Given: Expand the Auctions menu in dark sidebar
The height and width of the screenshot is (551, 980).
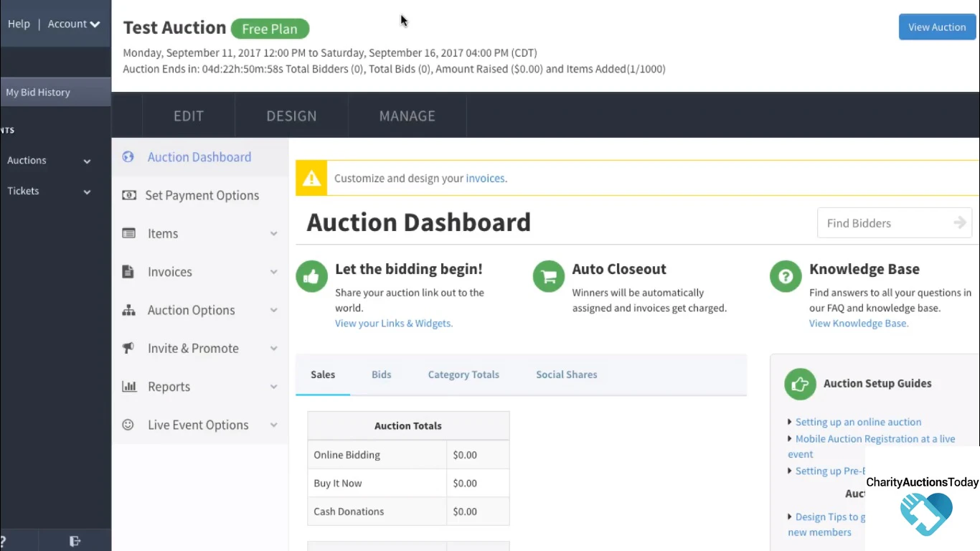Looking at the screenshot, I should pos(49,161).
